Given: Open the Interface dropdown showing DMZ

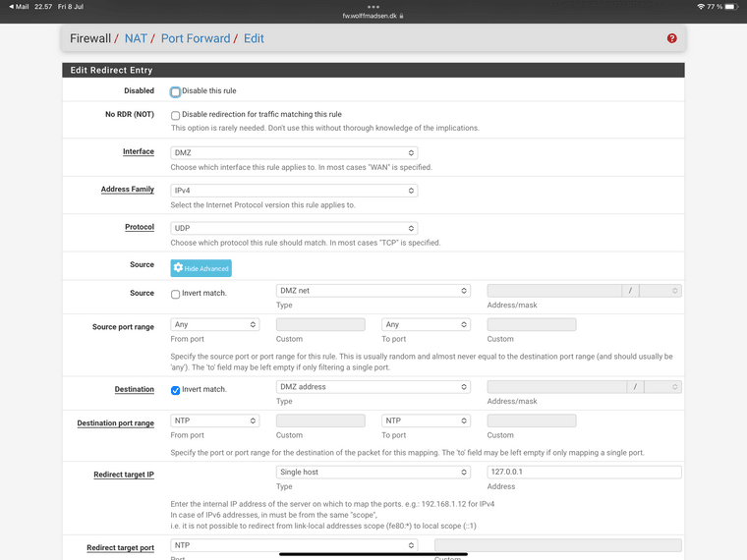Looking at the screenshot, I should [294, 153].
